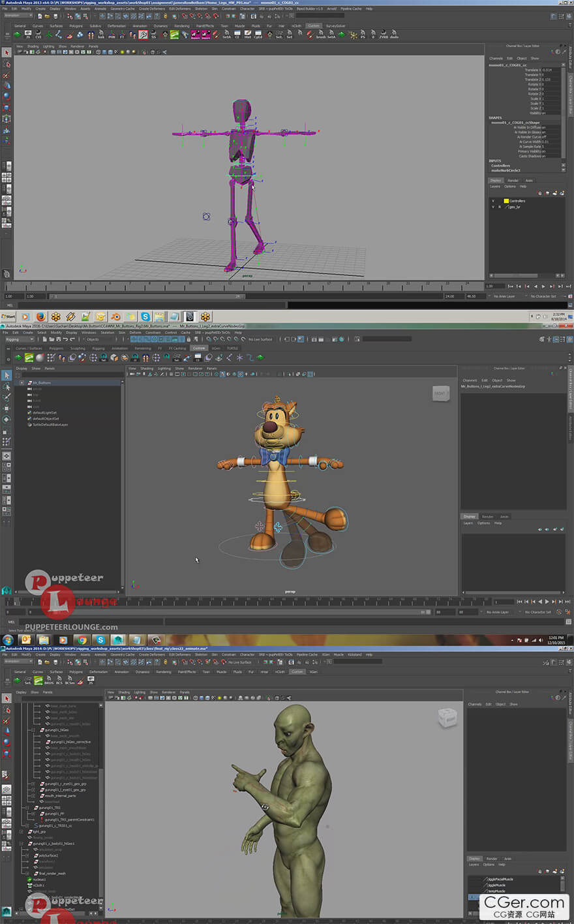Open the Rigging menu set dropdown
Image resolution: width=574 pixels, height=924 pixels.
20,339
